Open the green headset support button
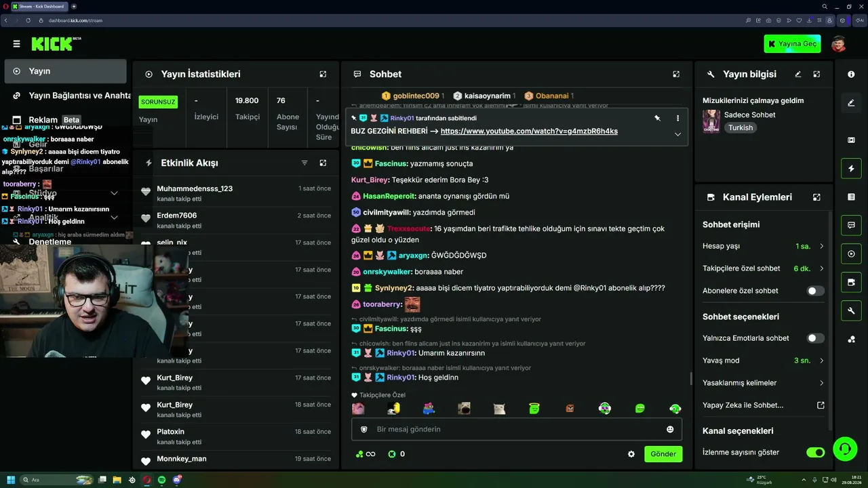Viewport: 868px width, 488px height. 844,449
